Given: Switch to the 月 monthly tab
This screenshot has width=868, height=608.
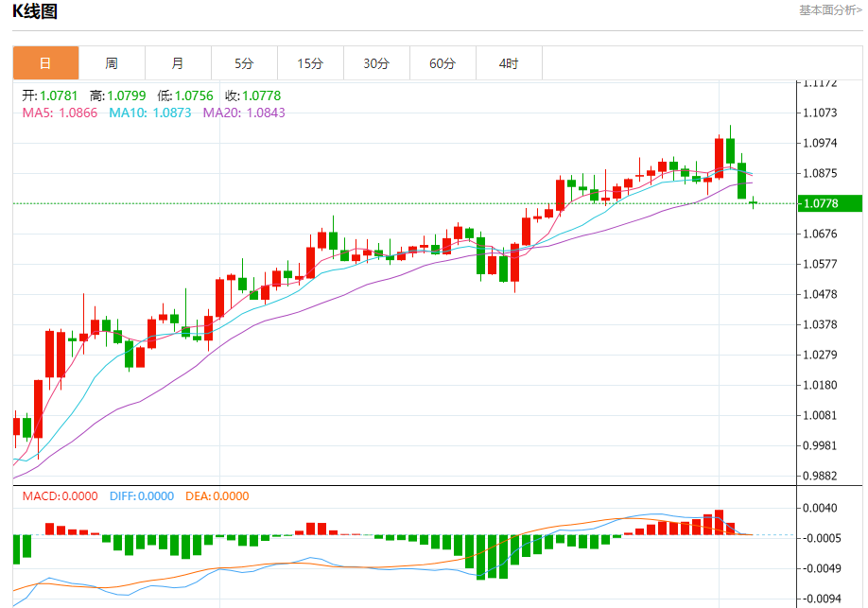Looking at the screenshot, I should point(178,63).
